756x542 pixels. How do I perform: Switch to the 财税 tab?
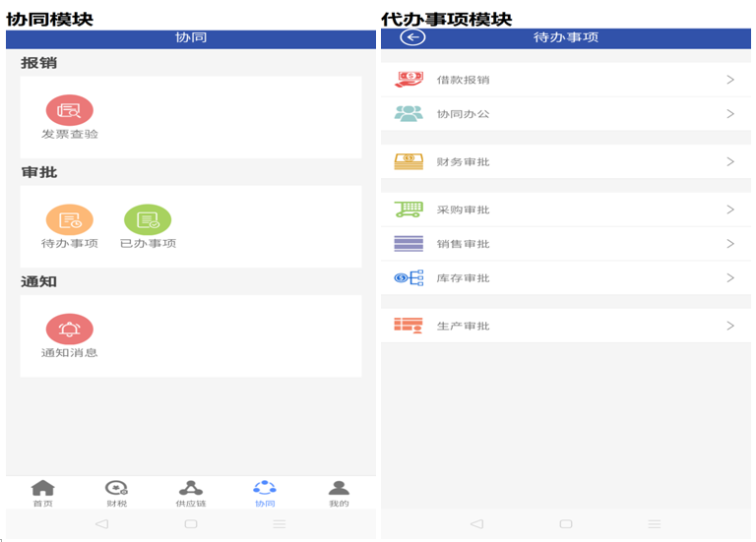click(x=117, y=493)
